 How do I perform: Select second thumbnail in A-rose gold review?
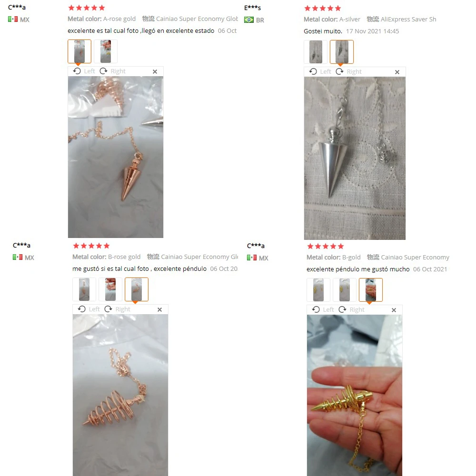[106, 51]
